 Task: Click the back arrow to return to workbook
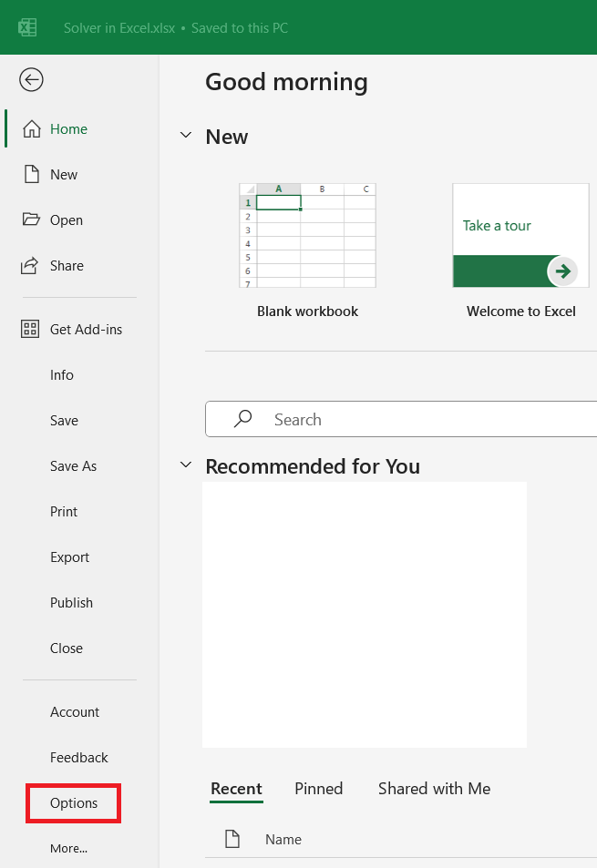31,80
